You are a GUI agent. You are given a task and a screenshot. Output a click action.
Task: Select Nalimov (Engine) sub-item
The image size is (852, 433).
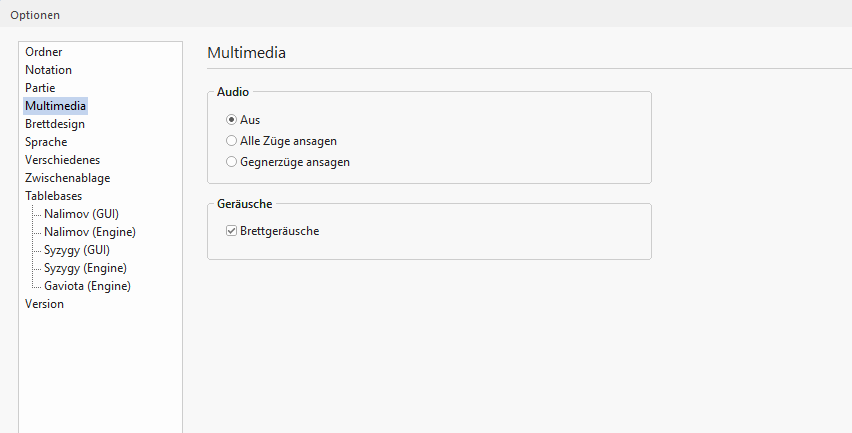coord(90,232)
